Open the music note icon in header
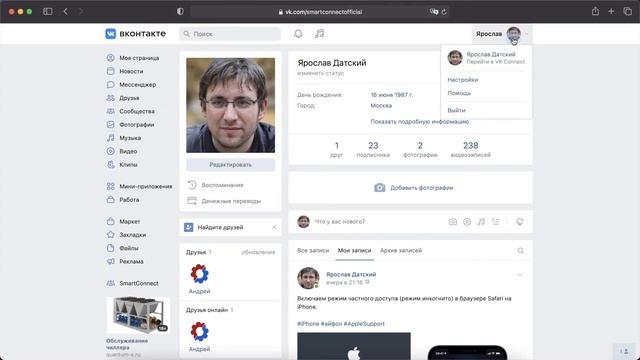Screen dimensions: 640x360 pos(319,33)
